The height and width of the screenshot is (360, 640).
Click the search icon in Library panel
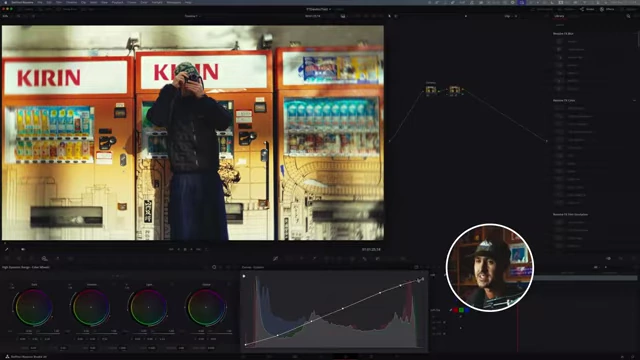pos(629,16)
